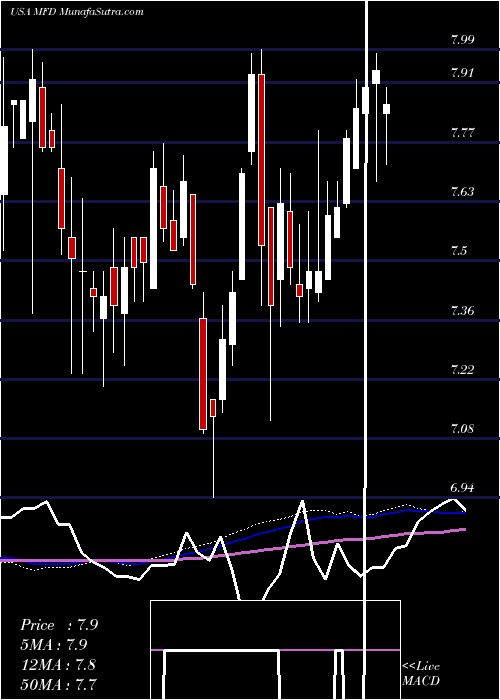Click the 7.99 price axis label

pos(462,40)
